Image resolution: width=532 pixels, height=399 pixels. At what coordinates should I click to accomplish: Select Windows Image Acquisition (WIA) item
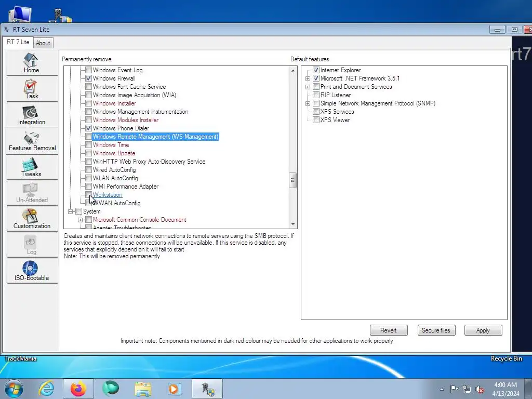(135, 95)
